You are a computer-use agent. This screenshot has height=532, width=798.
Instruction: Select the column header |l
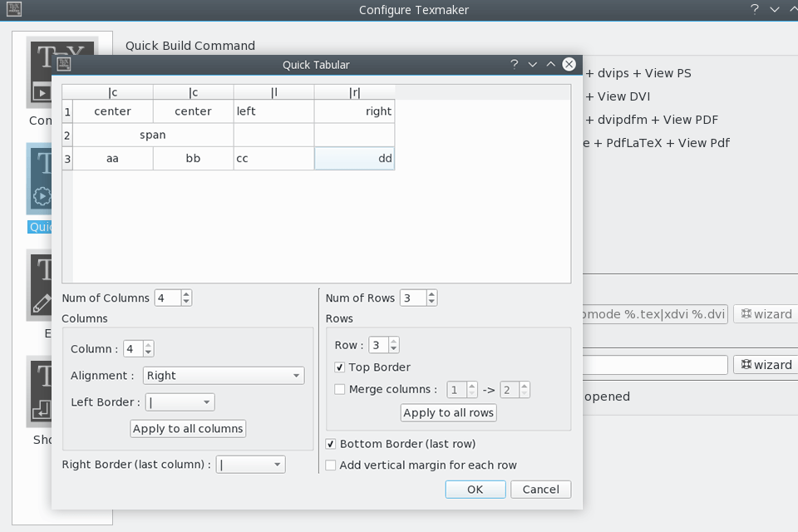[x=273, y=92]
